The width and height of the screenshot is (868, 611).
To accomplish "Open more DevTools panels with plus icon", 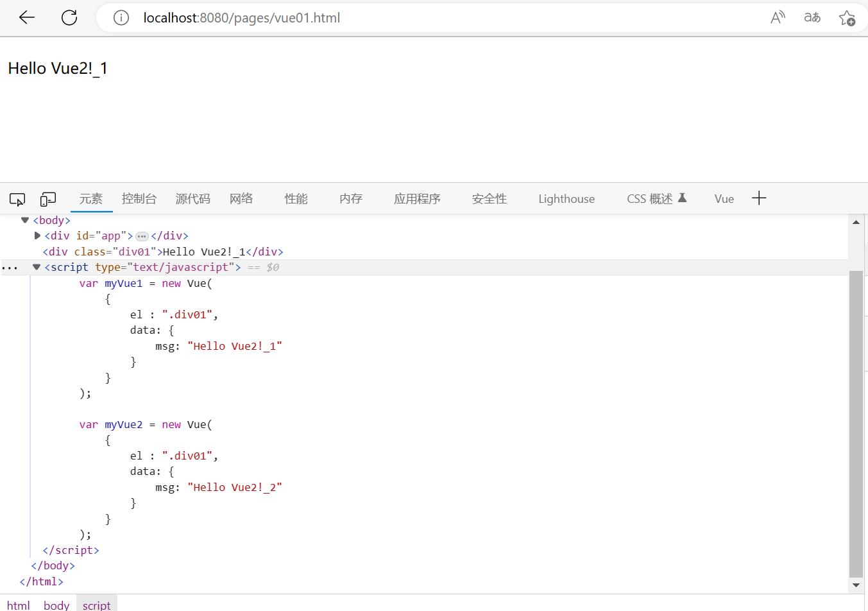I will 759,198.
